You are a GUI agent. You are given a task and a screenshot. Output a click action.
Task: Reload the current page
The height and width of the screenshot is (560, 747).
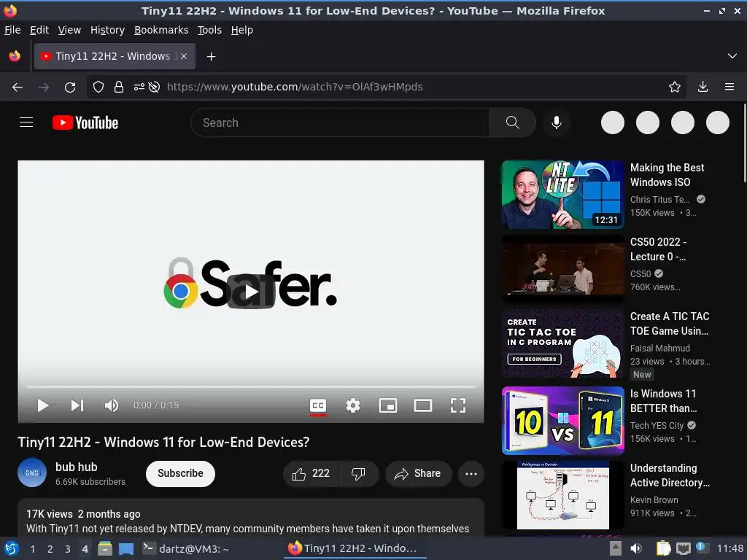tap(70, 87)
